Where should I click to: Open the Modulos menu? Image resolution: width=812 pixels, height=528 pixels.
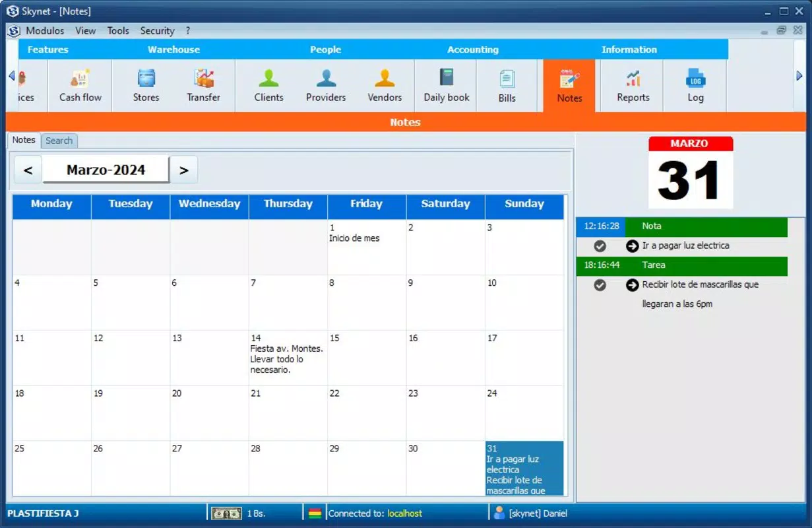(x=45, y=31)
